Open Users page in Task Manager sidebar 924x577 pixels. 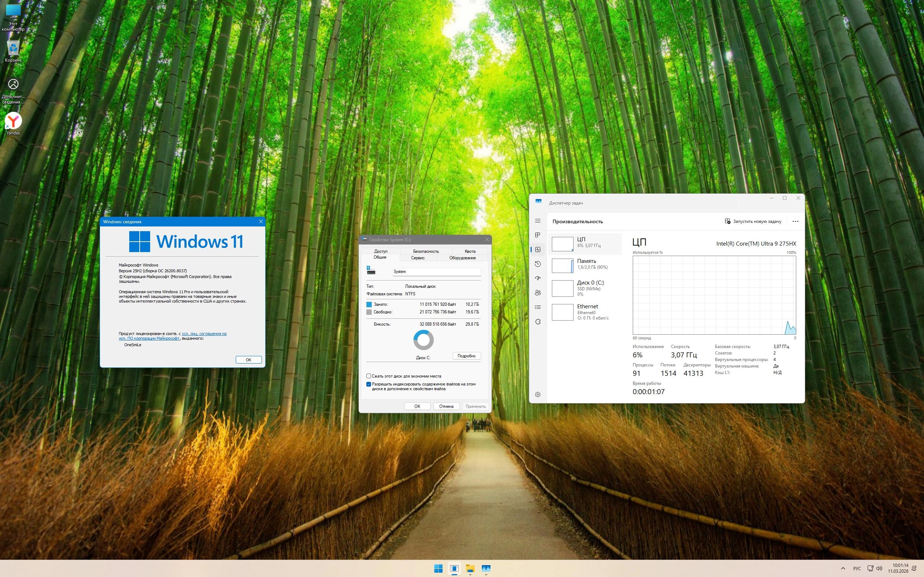pyautogui.click(x=537, y=293)
